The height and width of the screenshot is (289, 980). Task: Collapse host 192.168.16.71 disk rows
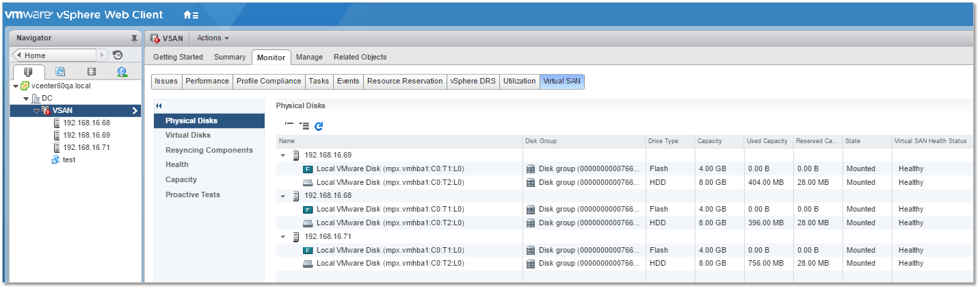(283, 237)
